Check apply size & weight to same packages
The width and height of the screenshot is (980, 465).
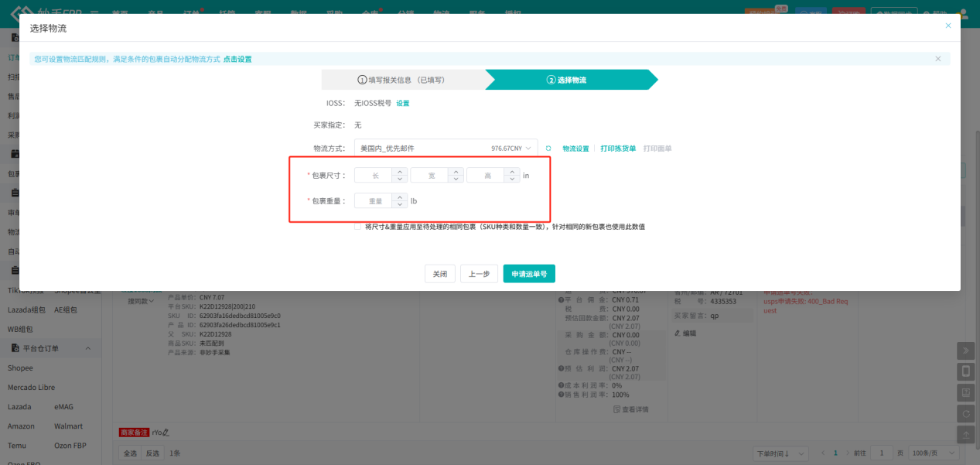(357, 227)
